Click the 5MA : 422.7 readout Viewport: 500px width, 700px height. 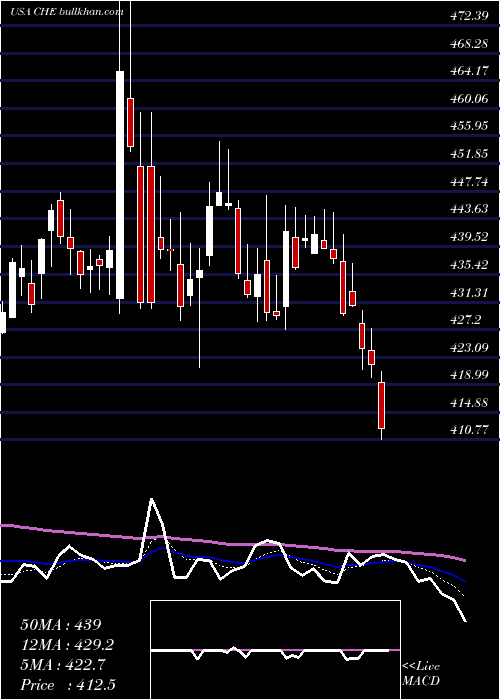click(63, 665)
